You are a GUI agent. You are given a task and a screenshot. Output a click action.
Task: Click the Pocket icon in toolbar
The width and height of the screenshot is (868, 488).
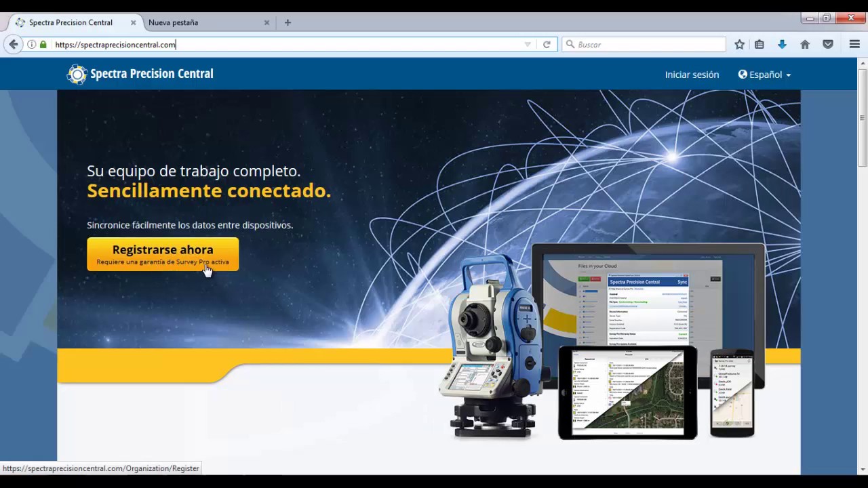click(x=828, y=44)
